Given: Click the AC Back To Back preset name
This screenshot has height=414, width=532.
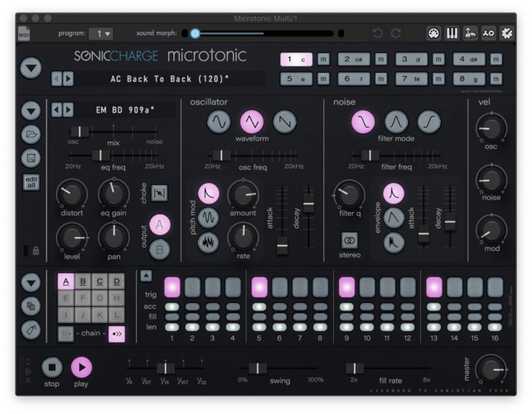Looking at the screenshot, I should coord(170,79).
